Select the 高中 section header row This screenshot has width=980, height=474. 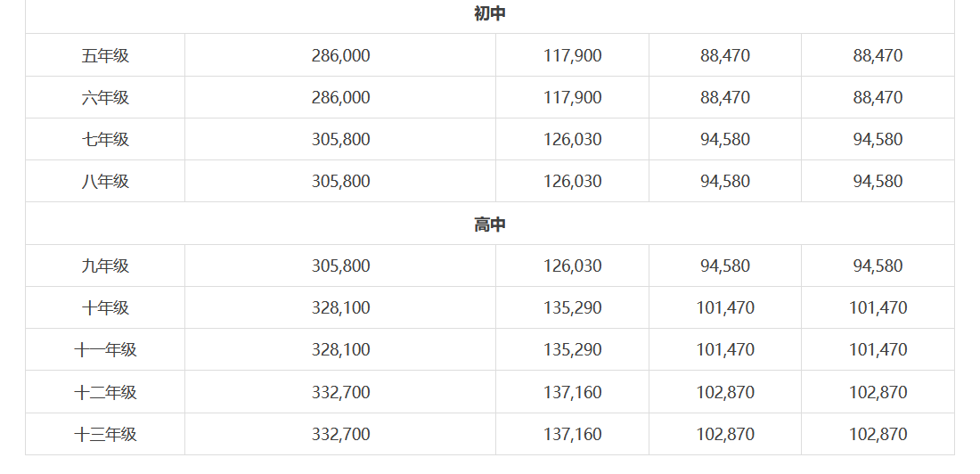(x=489, y=224)
